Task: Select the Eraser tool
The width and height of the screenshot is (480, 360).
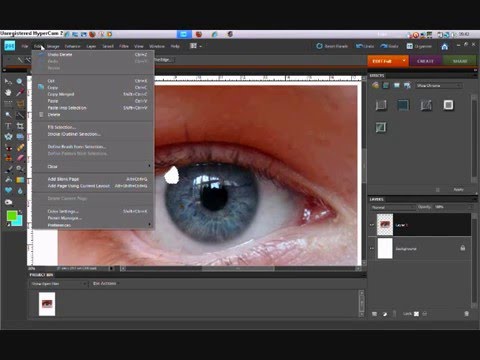Action: click(20, 158)
